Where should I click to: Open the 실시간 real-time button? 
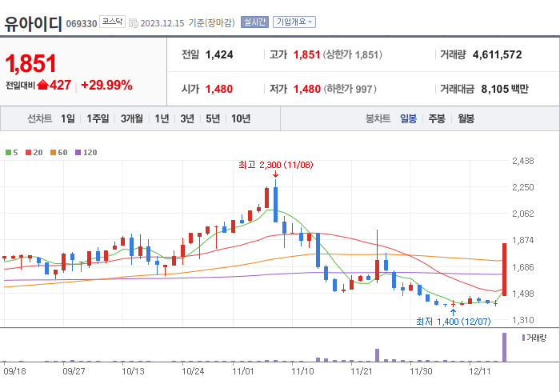tap(254, 22)
